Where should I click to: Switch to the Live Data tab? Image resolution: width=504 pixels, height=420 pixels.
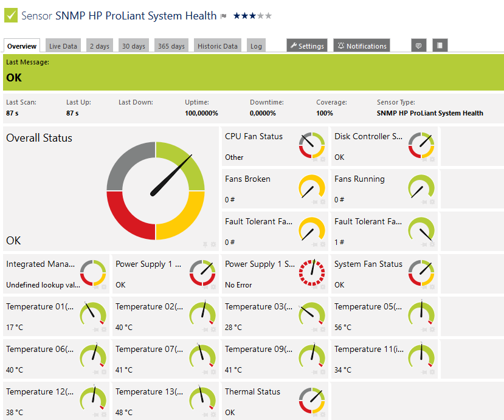[x=63, y=46]
